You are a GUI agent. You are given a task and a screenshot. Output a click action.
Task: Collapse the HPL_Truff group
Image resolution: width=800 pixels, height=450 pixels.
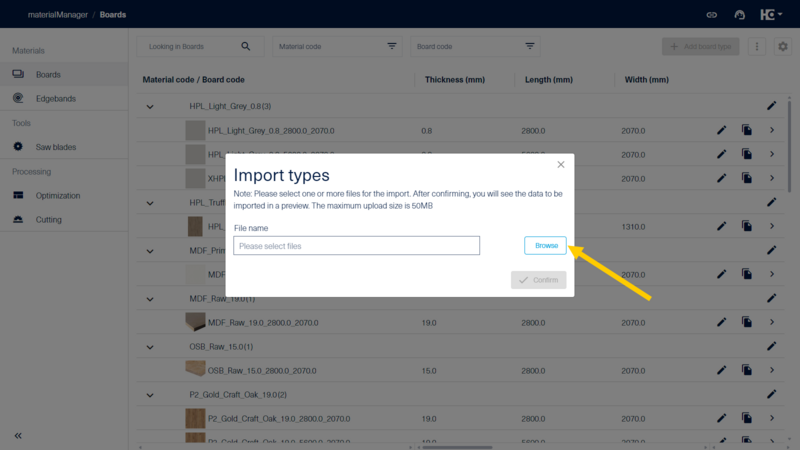(150, 203)
